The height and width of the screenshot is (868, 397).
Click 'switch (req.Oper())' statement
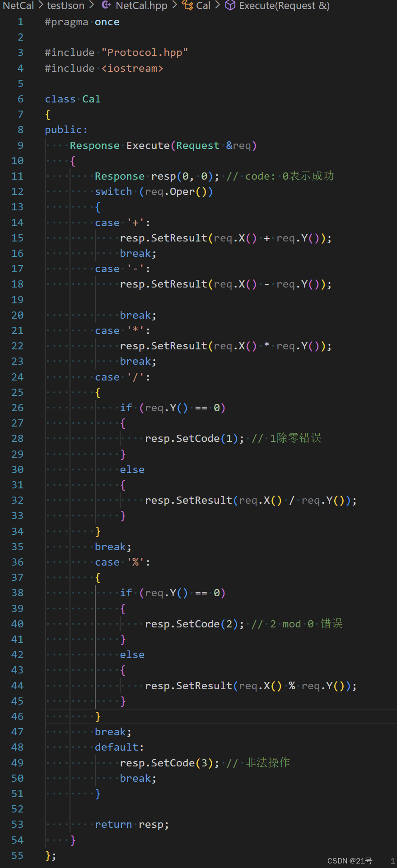[x=154, y=192]
